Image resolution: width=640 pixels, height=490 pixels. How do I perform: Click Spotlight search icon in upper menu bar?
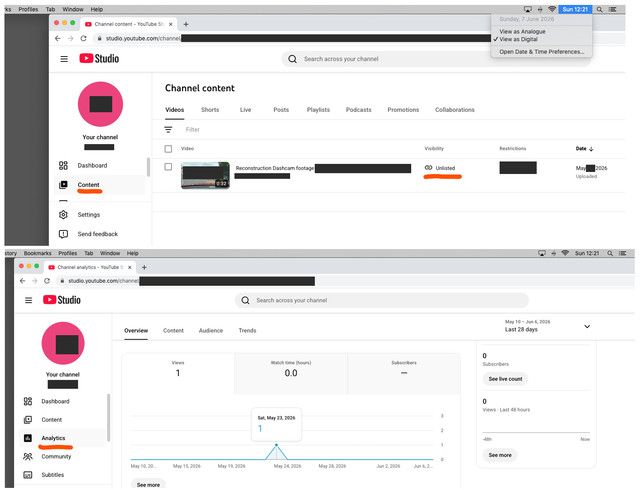(600, 9)
